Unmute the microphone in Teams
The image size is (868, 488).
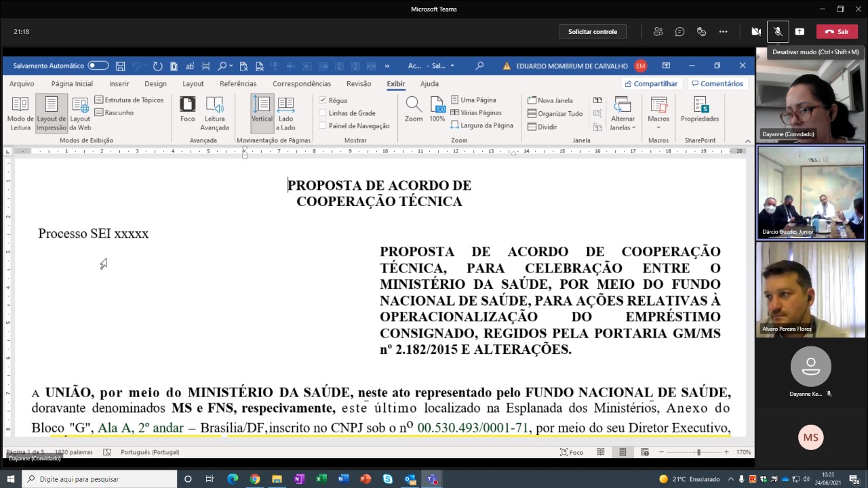click(778, 31)
